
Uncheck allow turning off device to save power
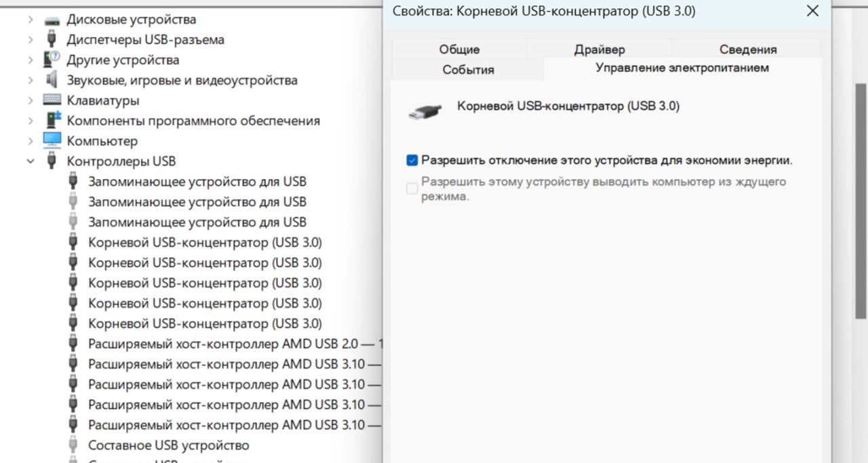(x=412, y=161)
